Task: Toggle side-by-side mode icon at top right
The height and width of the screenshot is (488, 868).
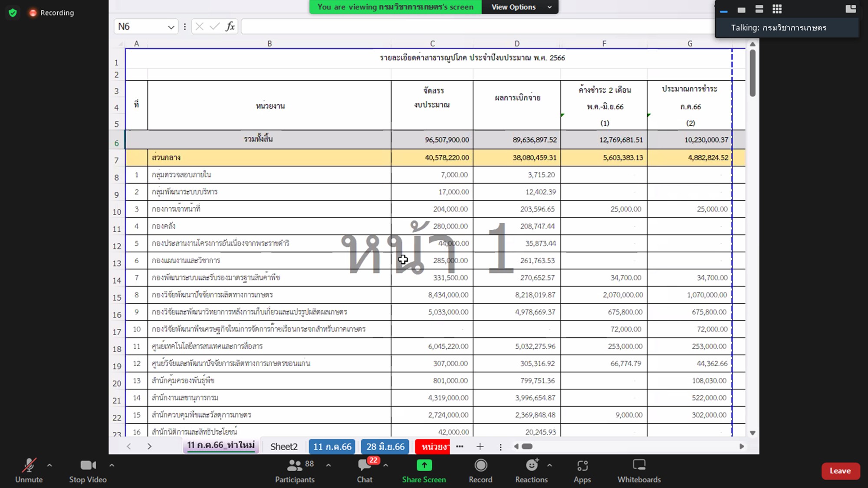Action: tap(851, 9)
